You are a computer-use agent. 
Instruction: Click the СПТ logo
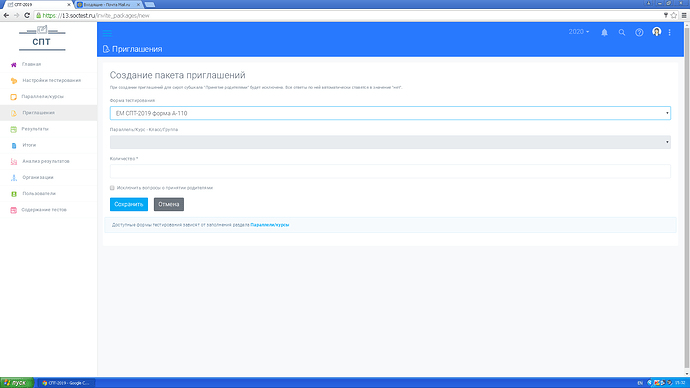(x=42, y=38)
